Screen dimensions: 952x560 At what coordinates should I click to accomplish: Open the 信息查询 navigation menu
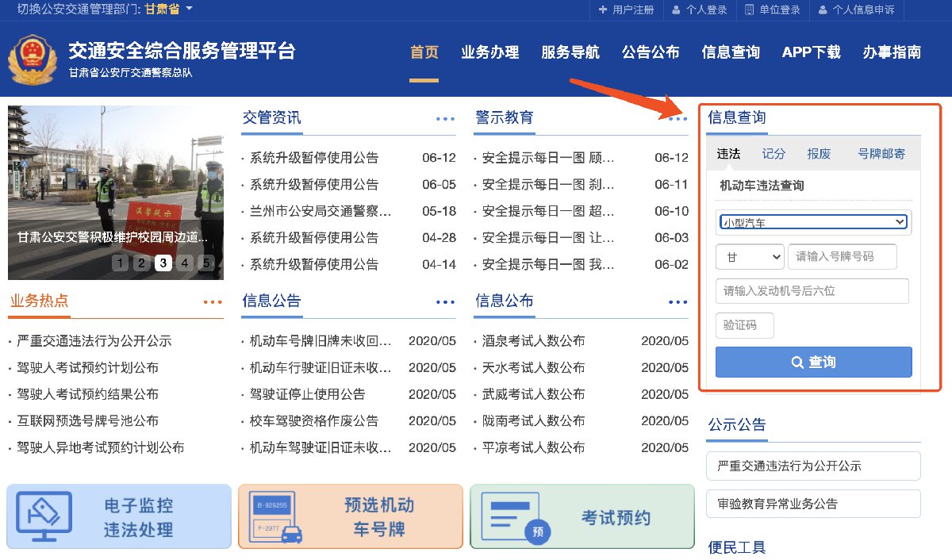click(731, 52)
